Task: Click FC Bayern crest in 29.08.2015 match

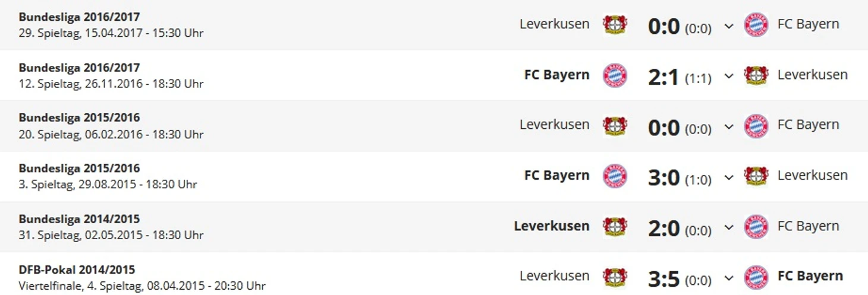Action: point(615,176)
